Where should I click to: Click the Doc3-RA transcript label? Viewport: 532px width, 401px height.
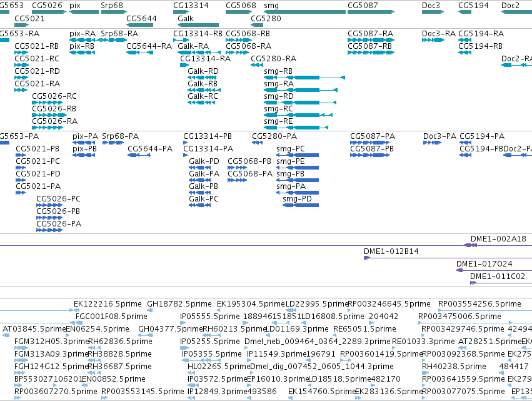(x=439, y=34)
